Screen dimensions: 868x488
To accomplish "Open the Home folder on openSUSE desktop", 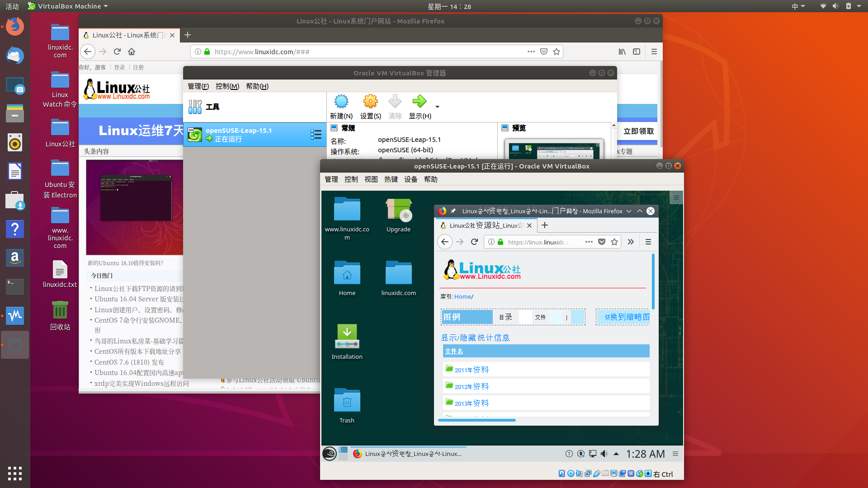I will pyautogui.click(x=347, y=278).
